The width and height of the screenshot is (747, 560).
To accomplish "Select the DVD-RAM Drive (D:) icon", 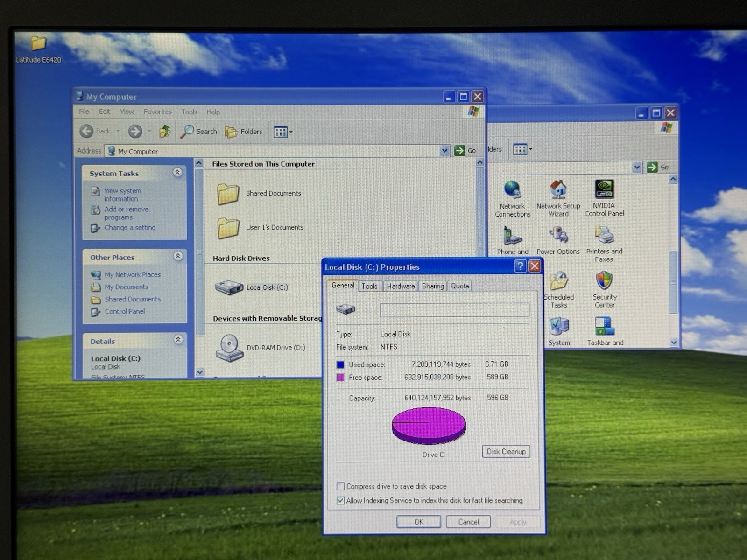I will coord(229,348).
